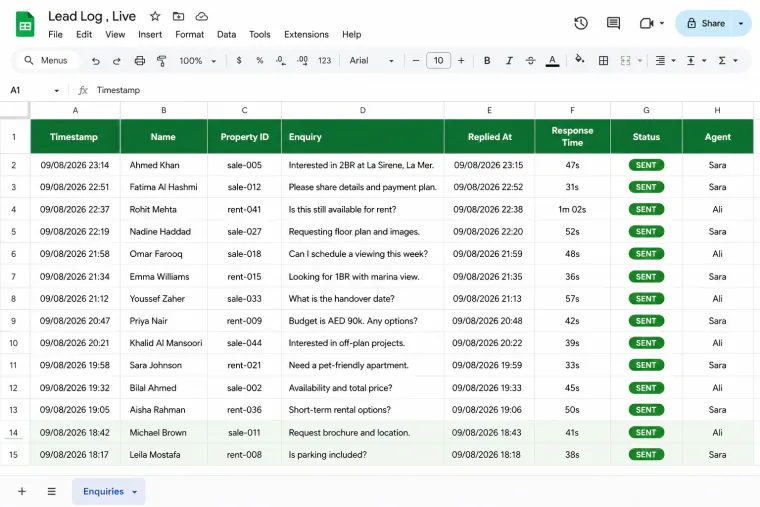The height and width of the screenshot is (507, 760).
Task: Start a meeting with camera icon
Action: point(647,23)
